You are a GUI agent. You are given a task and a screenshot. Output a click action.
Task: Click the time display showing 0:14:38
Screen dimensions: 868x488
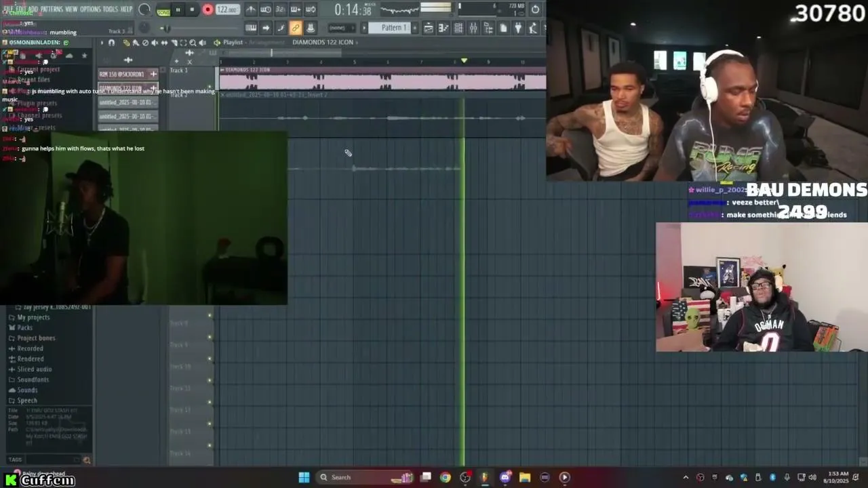pos(353,10)
